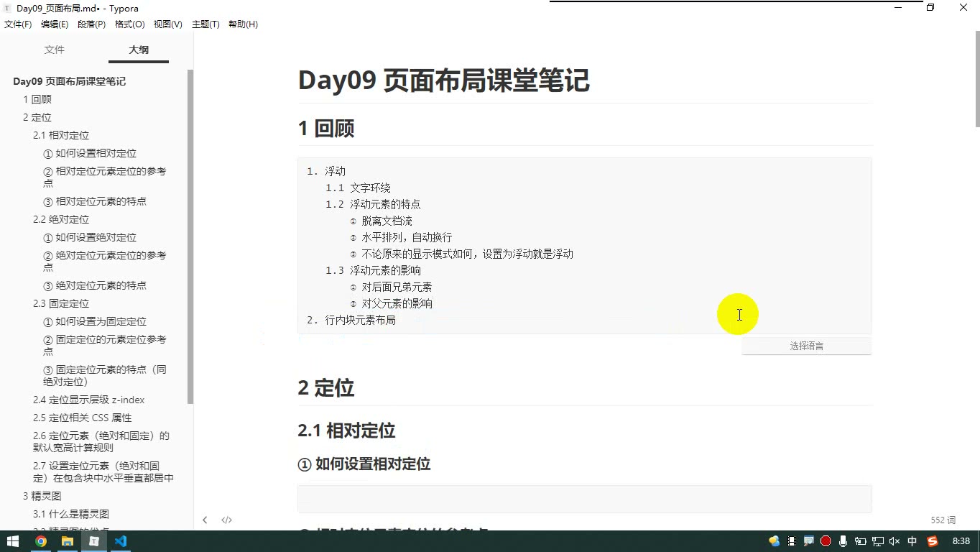
Task: Go to outline ① 如何设置为固定定位
Action: click(95, 321)
